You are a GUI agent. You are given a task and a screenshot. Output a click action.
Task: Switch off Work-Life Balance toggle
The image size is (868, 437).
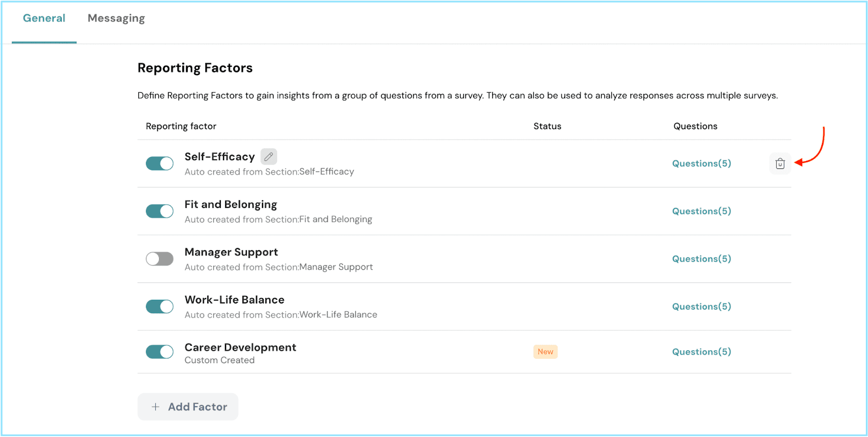159,307
